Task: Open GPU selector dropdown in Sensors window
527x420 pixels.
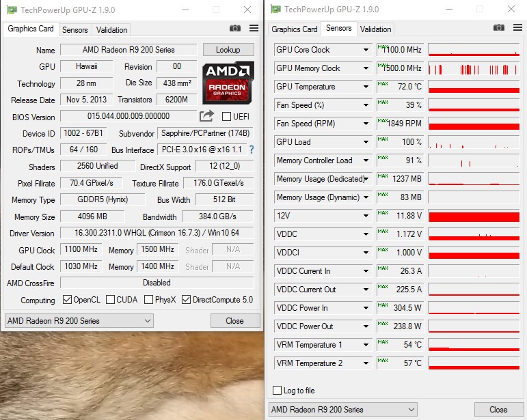Action: pyautogui.click(x=343, y=410)
